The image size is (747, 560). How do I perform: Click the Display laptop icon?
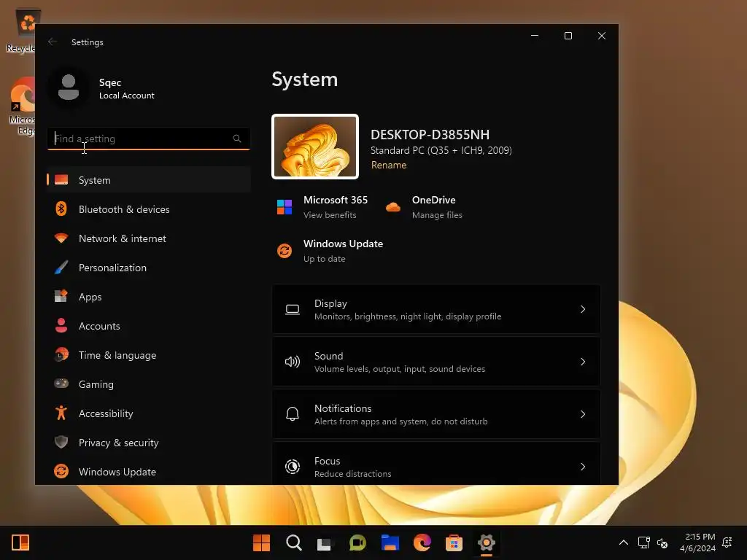tap(293, 309)
